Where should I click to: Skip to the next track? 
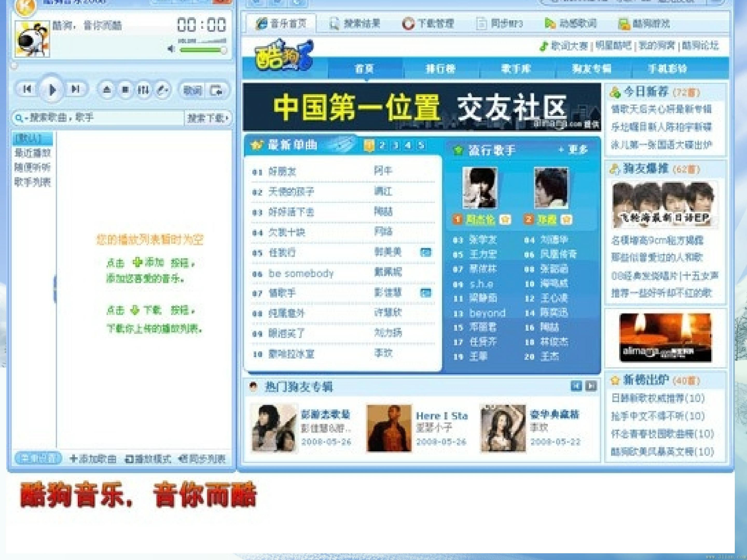point(76,89)
